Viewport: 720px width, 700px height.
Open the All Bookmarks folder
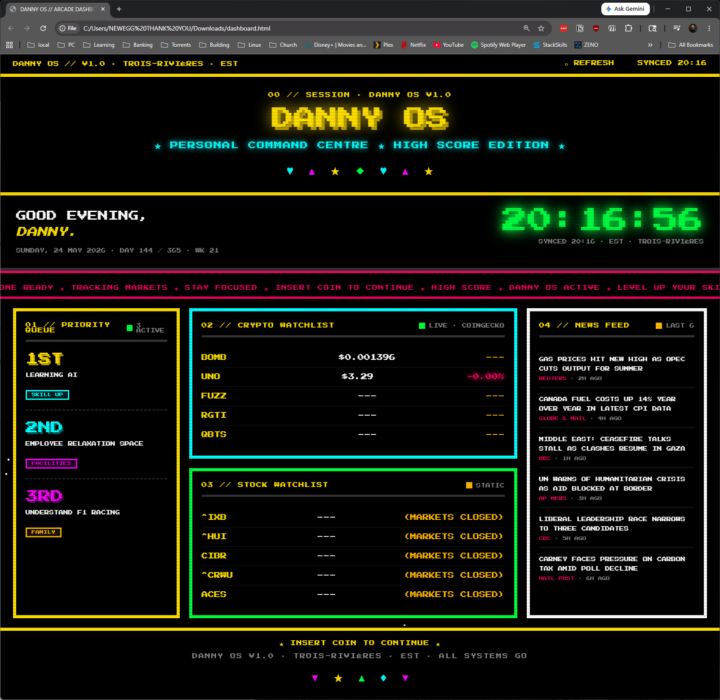tap(691, 45)
